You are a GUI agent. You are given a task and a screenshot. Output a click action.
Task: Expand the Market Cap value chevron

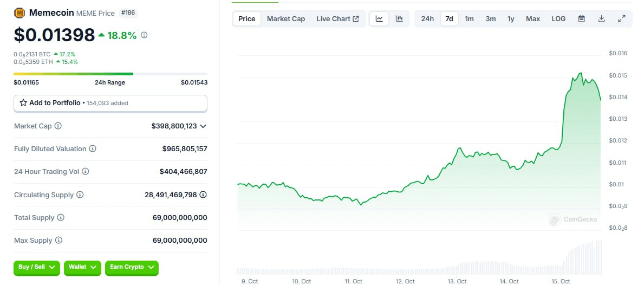[203, 126]
